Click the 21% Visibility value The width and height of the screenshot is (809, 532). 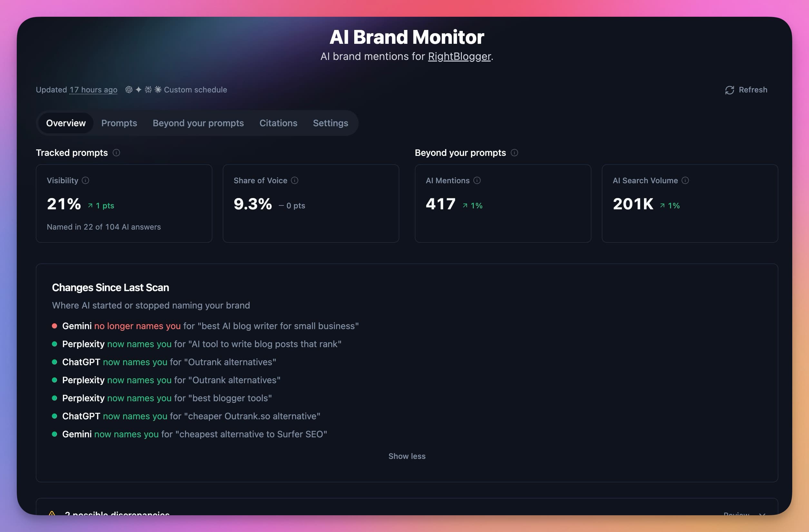[x=64, y=204]
